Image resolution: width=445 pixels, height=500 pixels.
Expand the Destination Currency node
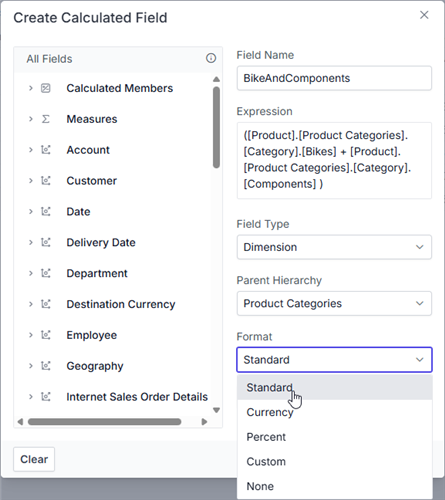31,304
